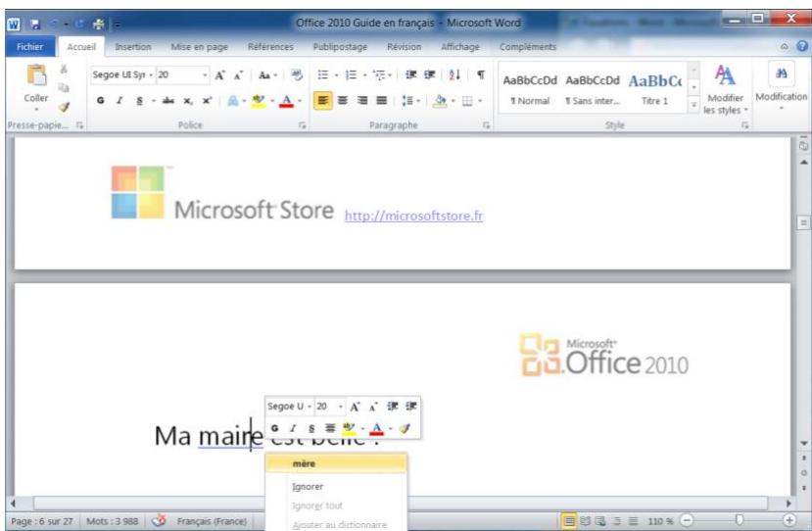812x531 pixels.
Task: Toggle the show paragraph marks pilcrow
Action: 481,75
